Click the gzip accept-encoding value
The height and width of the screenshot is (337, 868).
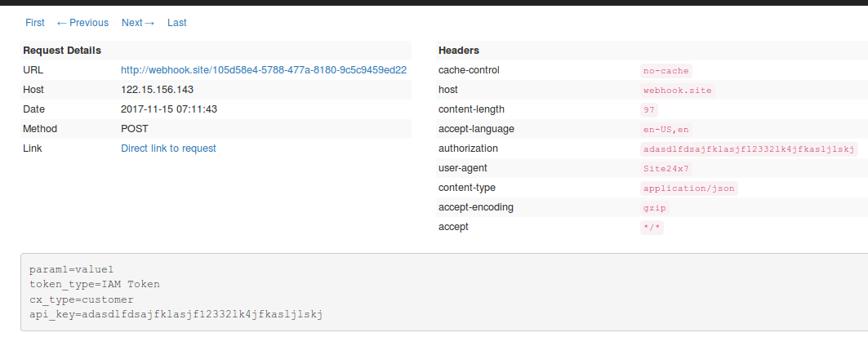655,208
